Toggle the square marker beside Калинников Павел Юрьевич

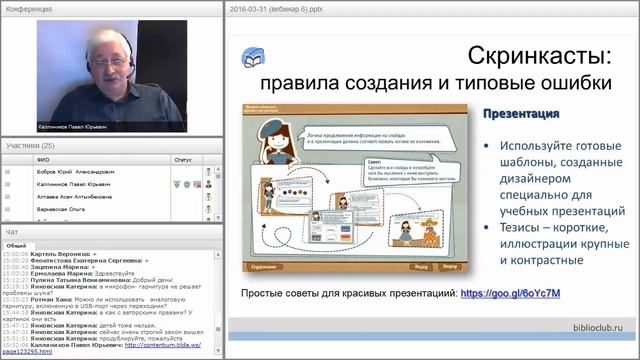pos(7,184)
